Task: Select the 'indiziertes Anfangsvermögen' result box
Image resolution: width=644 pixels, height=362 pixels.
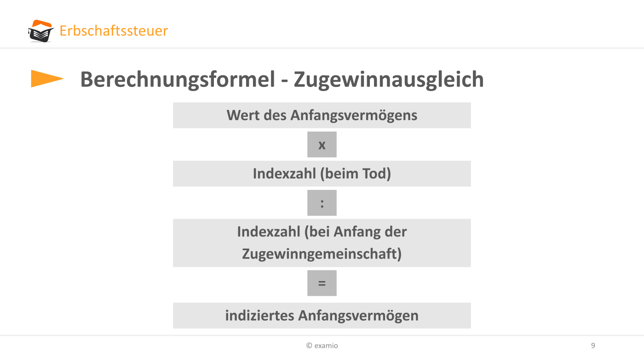Action: 322,316
